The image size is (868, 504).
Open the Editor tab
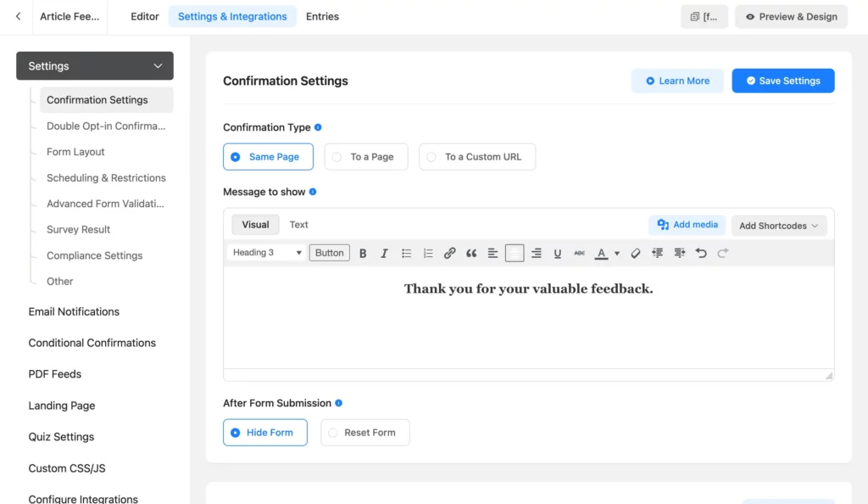pyautogui.click(x=144, y=17)
